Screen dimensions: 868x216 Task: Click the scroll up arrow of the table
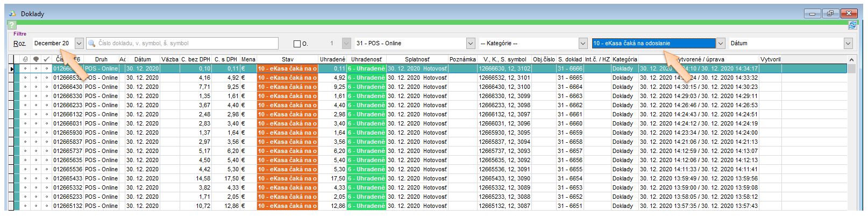point(851,59)
